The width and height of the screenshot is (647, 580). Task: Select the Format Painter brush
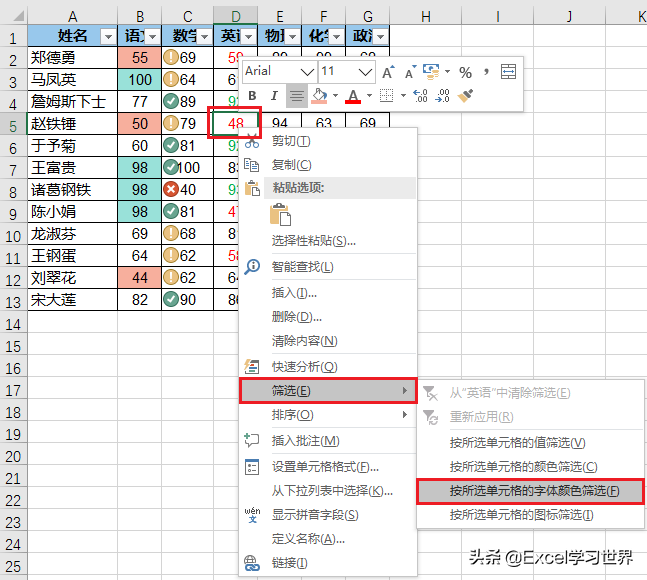(465, 96)
